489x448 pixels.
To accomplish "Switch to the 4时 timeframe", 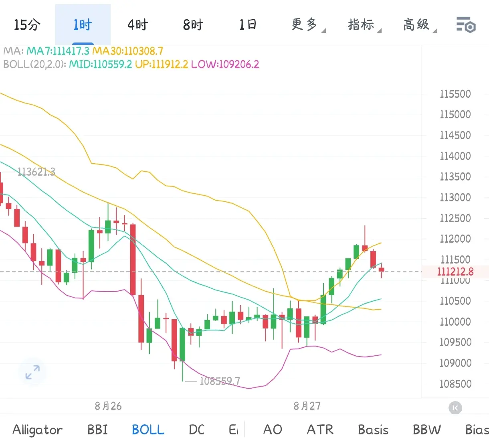I will [138, 25].
